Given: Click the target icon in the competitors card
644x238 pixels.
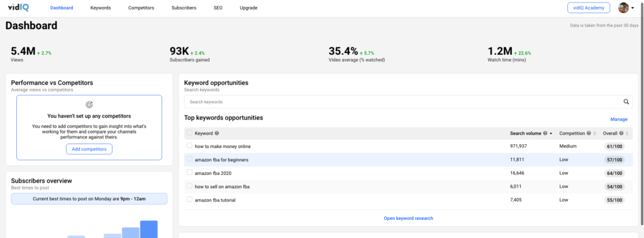Looking at the screenshot, I should [x=89, y=105].
